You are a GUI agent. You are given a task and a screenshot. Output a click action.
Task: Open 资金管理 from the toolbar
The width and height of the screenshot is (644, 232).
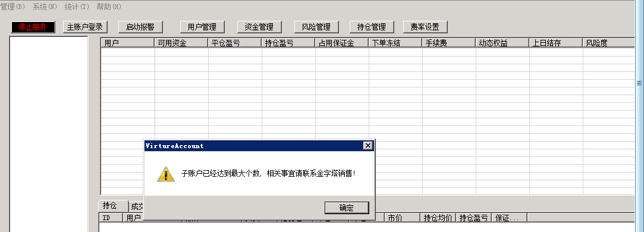click(x=260, y=27)
